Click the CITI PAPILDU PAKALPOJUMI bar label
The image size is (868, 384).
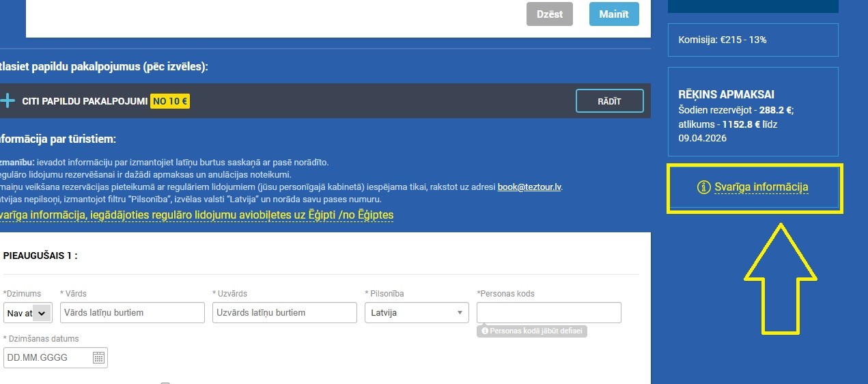coord(85,101)
